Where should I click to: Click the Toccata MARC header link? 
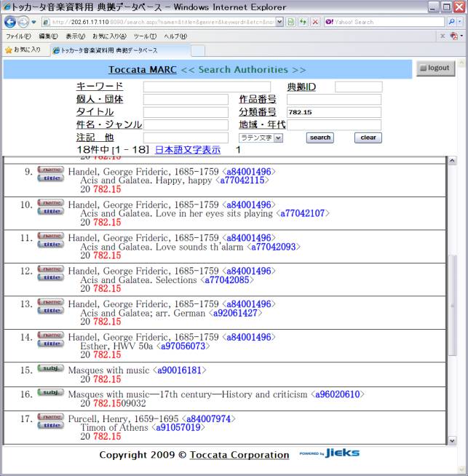(x=143, y=70)
